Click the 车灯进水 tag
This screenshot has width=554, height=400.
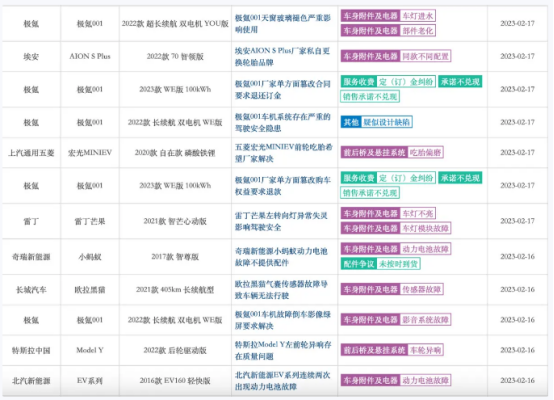[x=418, y=16]
